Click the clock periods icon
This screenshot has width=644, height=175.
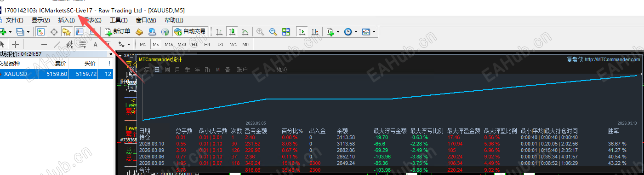[x=348, y=32]
